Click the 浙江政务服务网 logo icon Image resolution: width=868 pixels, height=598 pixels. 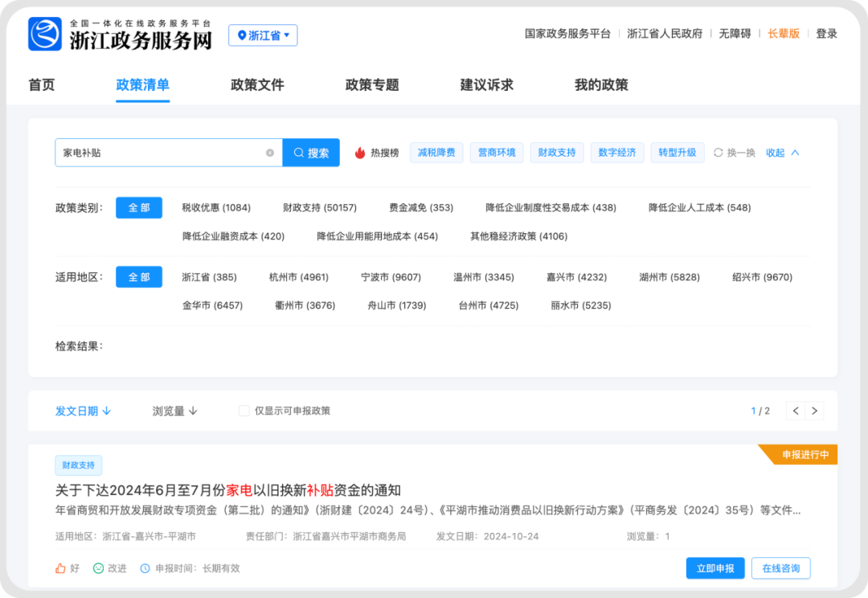tap(45, 35)
